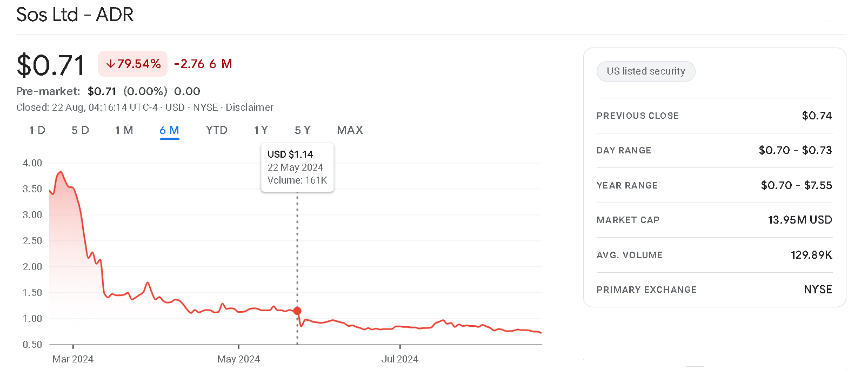Screen dimensions: 868x370
Task: Switch chart to YTD view
Action: coord(216,130)
